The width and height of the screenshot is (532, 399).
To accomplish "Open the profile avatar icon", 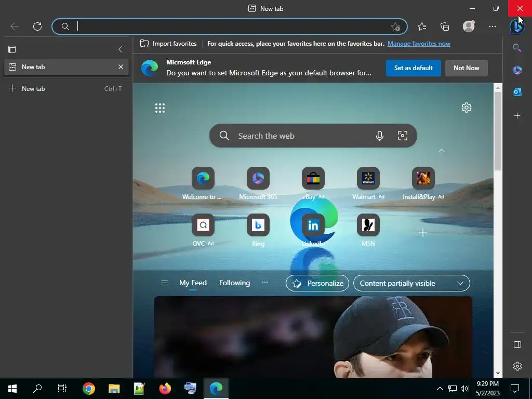I will tap(469, 26).
